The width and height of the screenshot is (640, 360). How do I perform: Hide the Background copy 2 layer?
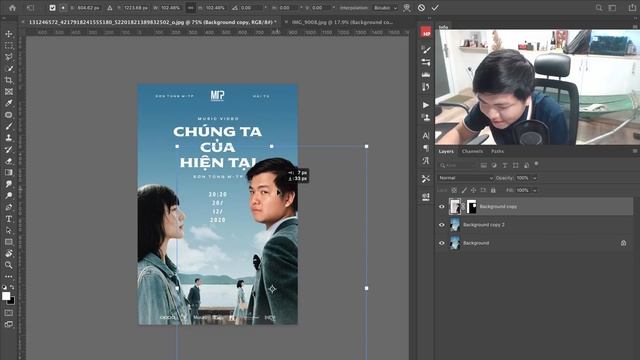(x=442, y=225)
